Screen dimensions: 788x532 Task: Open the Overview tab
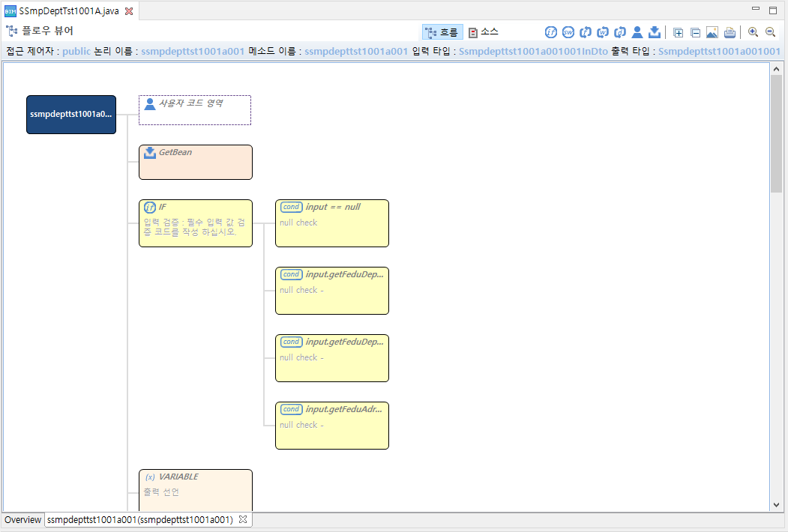pos(22,520)
